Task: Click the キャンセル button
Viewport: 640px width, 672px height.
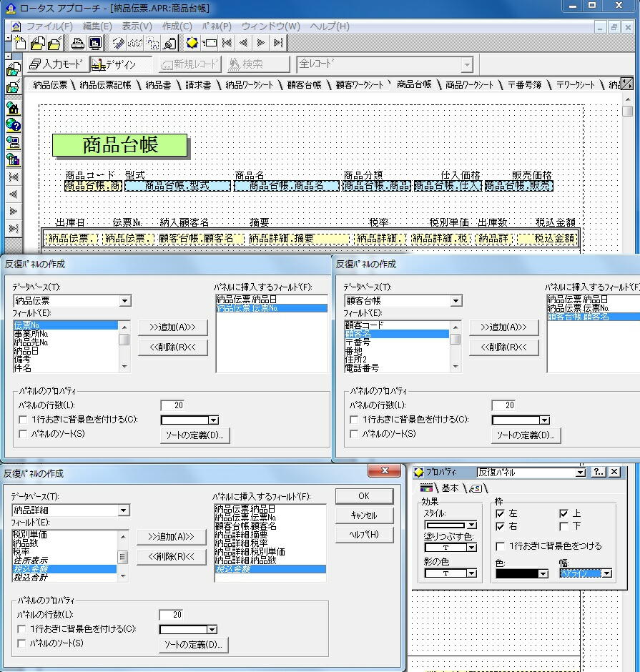Action: click(x=364, y=515)
